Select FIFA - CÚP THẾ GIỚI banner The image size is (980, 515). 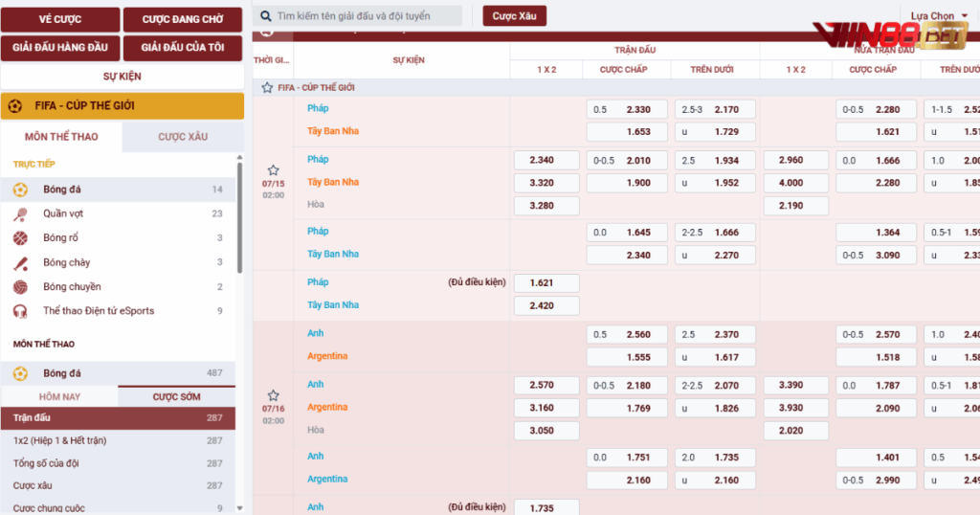tap(122, 106)
